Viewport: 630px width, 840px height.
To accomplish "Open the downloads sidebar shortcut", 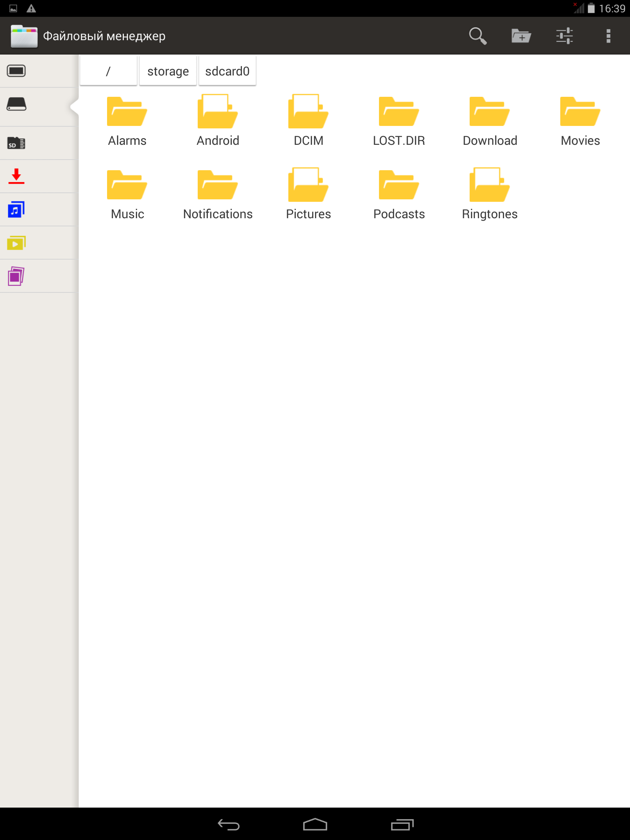I will pyautogui.click(x=16, y=176).
